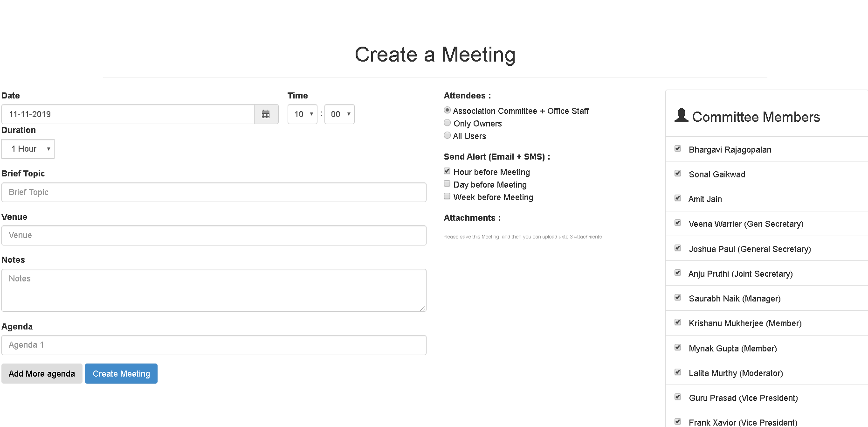
Task: Click the Agenda 1 input field
Action: point(214,345)
